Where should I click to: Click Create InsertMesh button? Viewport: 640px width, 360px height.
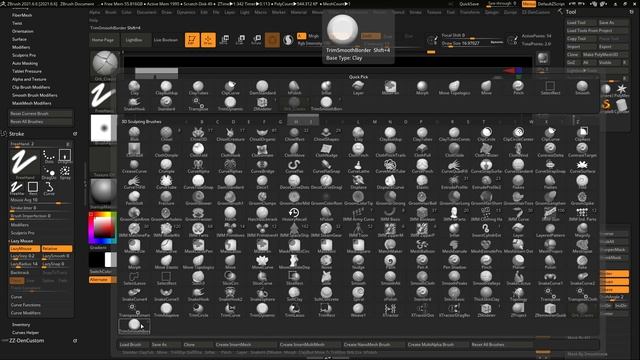pyautogui.click(x=245, y=344)
